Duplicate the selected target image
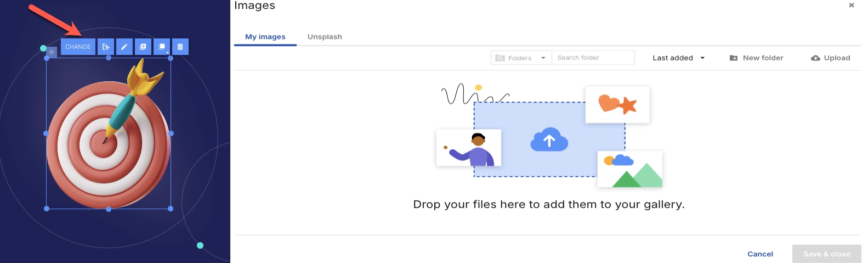 (x=143, y=47)
